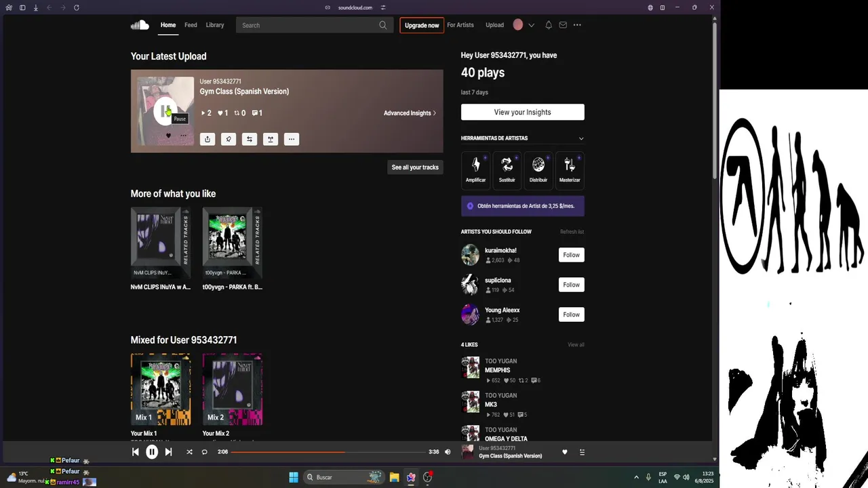Open the MK3 liked track title

491,405
